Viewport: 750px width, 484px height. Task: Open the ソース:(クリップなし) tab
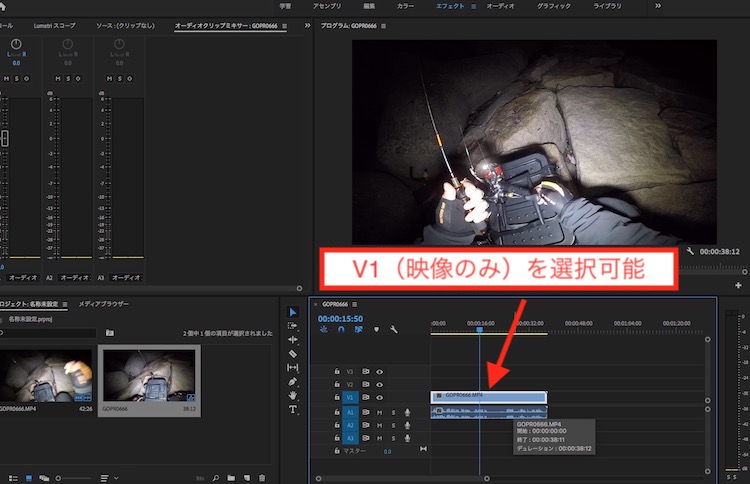125,25
